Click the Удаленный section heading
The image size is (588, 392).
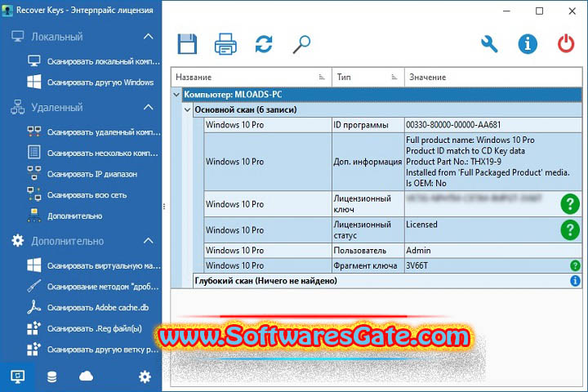pyautogui.click(x=57, y=107)
